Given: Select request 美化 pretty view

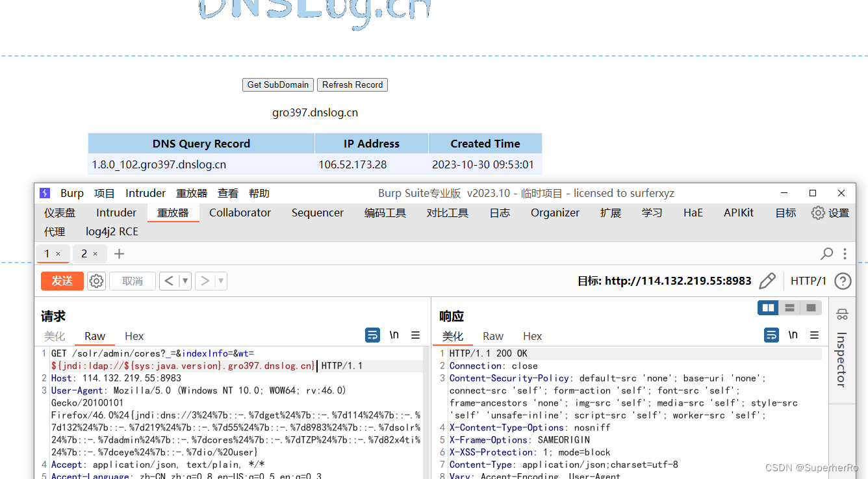Looking at the screenshot, I should [x=55, y=336].
